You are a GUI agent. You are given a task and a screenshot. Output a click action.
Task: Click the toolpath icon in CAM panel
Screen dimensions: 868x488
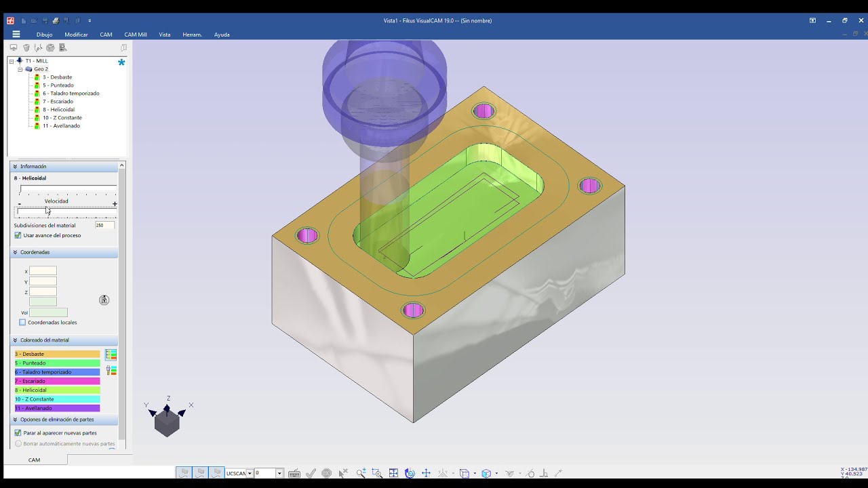[x=38, y=47]
